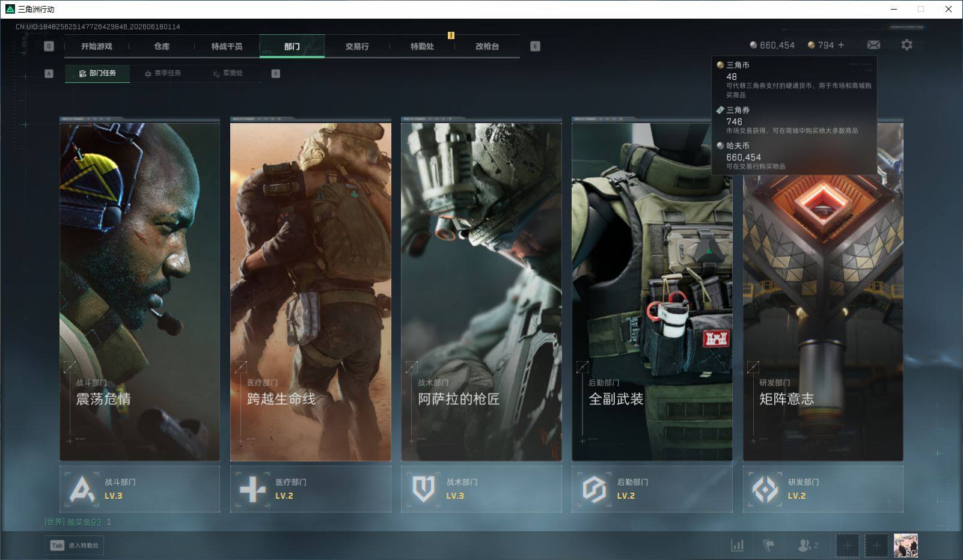
Task: Open the 赛季任务 sub-tab
Action: tap(163, 73)
